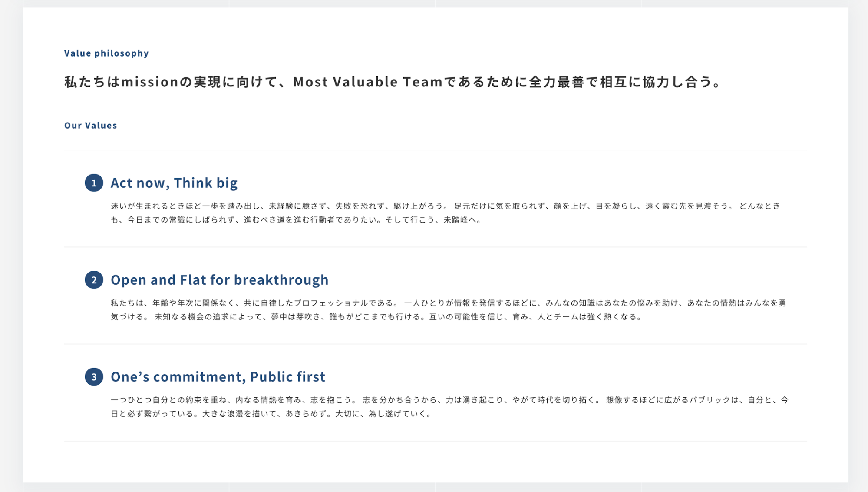Screen dimensions: 868x492
Task: Click the 'Value philosophy' label
Action: [106, 53]
